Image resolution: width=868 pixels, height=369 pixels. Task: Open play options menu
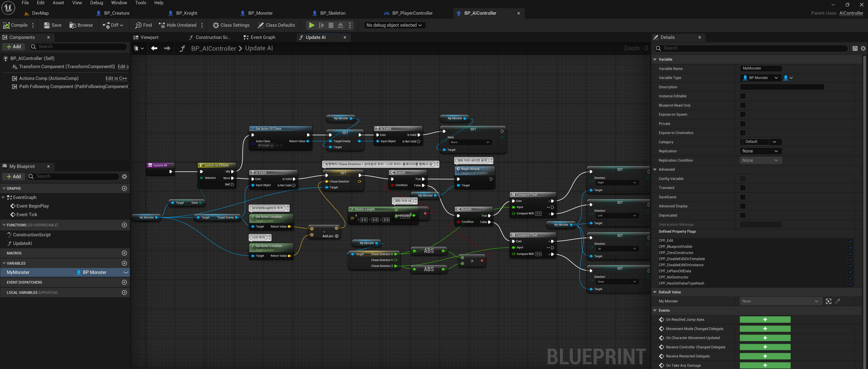click(350, 25)
